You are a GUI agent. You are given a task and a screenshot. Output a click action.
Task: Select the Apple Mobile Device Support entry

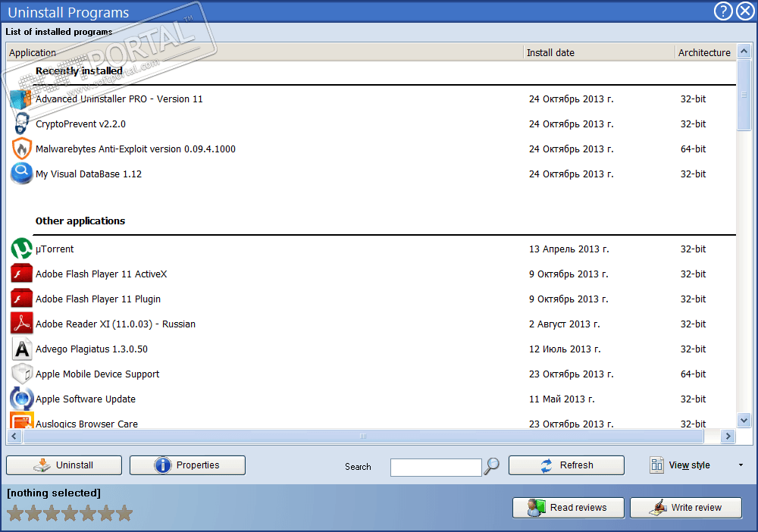[x=371, y=374]
